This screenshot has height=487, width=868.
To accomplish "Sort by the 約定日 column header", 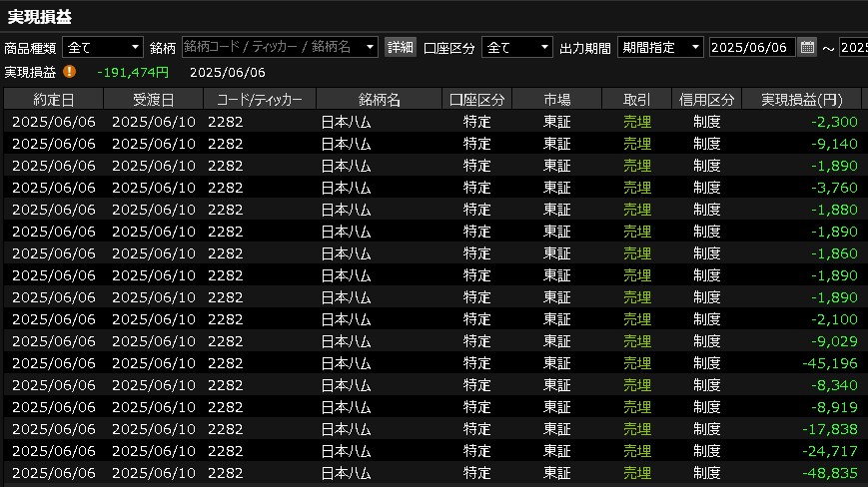I will [x=54, y=100].
